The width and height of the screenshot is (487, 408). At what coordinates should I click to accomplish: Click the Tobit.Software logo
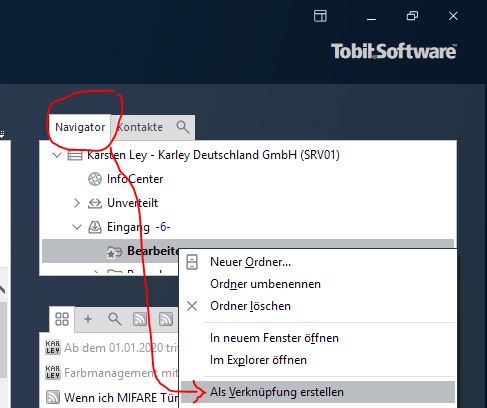click(394, 51)
